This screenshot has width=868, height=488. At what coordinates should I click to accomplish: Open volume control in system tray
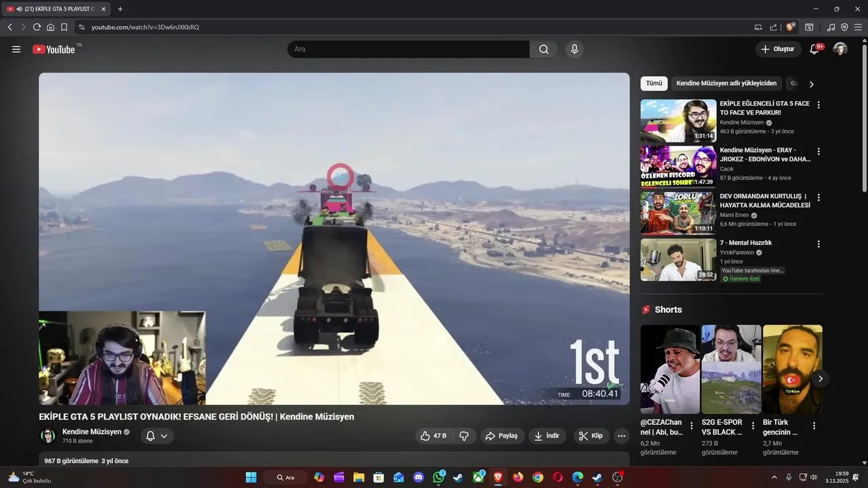814,477
